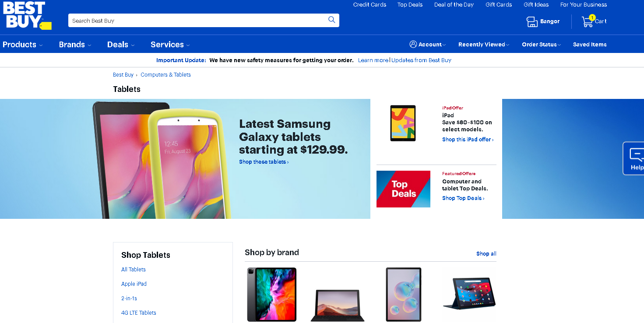Click the Top Deals promo image
Viewport: 644px width, 323px height.
click(x=403, y=189)
